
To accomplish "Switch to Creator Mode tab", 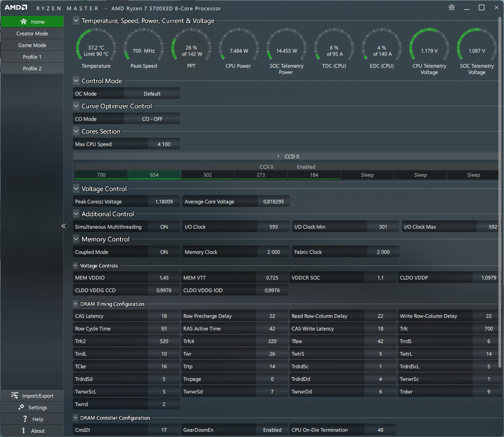I will tap(32, 34).
